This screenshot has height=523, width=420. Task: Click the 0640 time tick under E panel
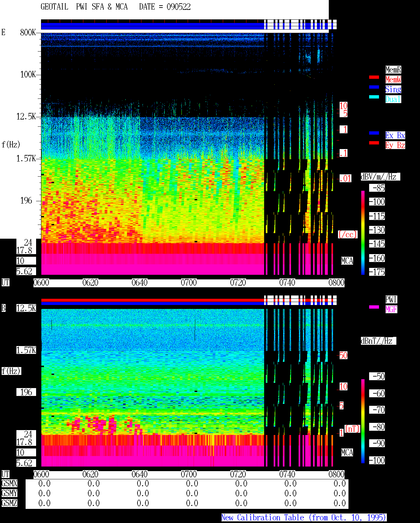(140, 282)
